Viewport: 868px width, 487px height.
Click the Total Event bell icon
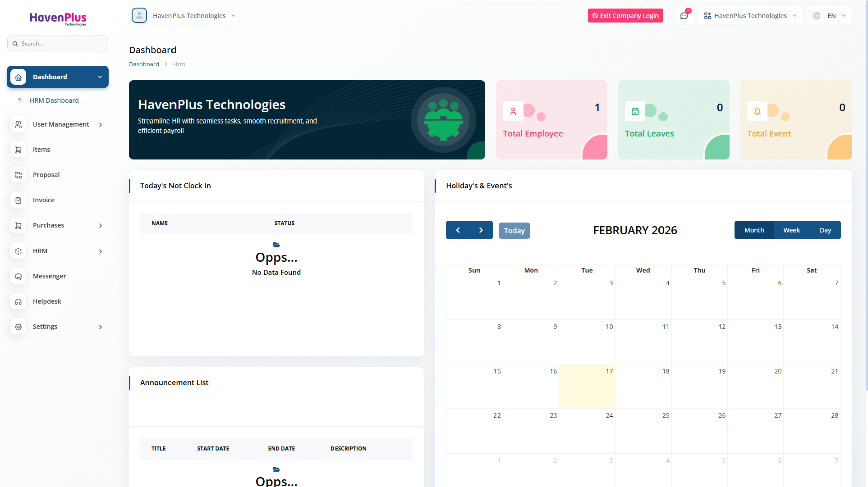[x=757, y=111]
